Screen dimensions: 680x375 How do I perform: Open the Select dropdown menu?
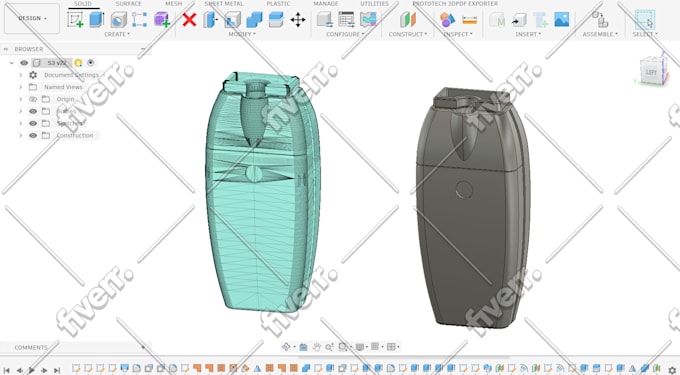(645, 34)
